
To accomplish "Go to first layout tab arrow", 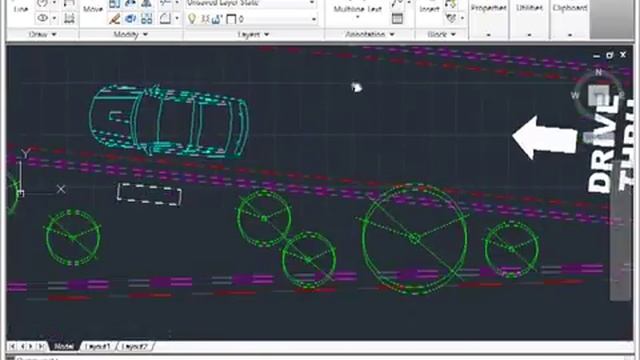I will [x=12, y=347].
